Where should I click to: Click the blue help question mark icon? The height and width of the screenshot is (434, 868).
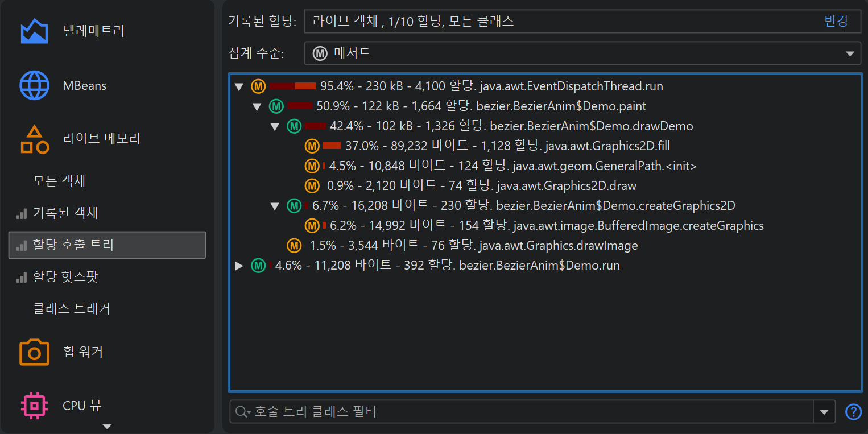pyautogui.click(x=853, y=412)
